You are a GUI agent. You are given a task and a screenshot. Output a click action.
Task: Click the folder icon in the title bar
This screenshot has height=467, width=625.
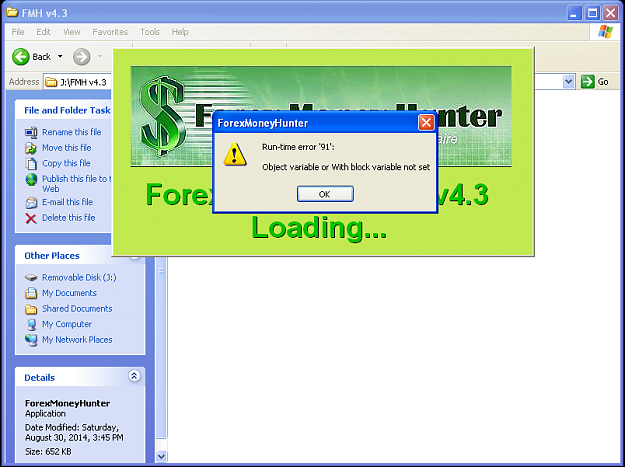pyautogui.click(x=12, y=12)
